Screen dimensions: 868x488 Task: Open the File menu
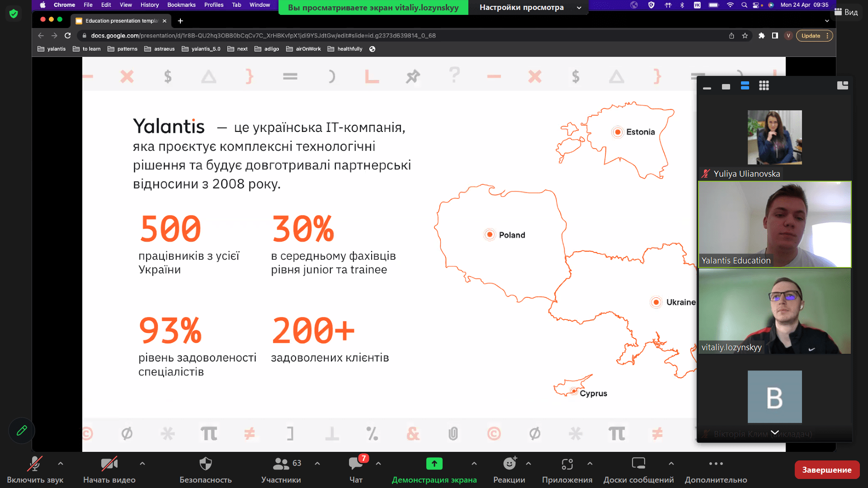(88, 5)
